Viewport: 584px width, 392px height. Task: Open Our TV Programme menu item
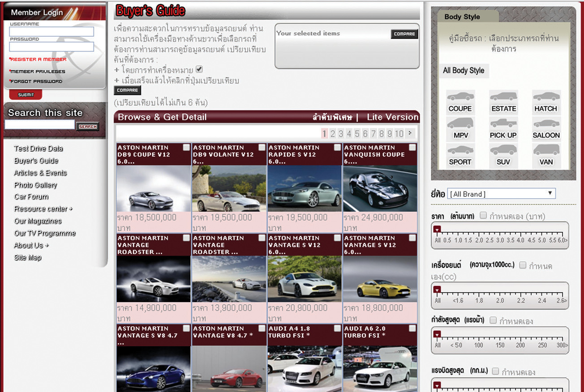click(45, 233)
